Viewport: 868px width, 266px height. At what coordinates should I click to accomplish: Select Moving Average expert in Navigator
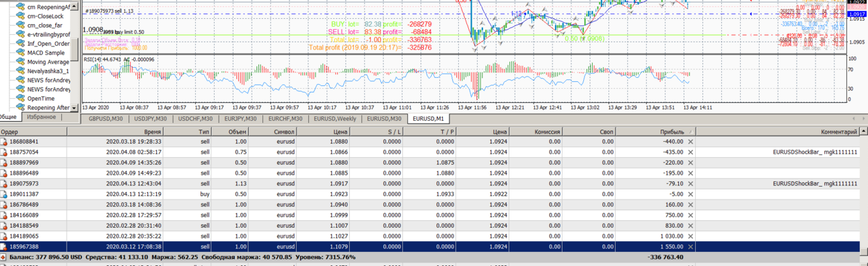pos(48,62)
